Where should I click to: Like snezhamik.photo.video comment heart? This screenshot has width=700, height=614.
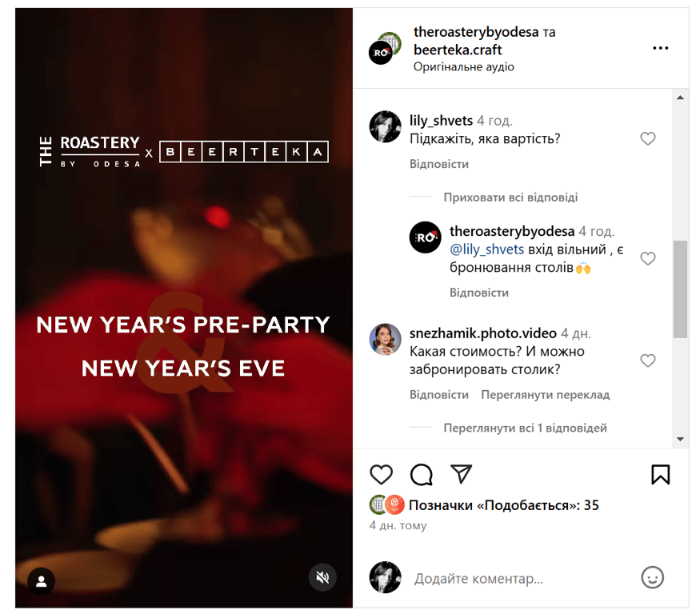[647, 360]
